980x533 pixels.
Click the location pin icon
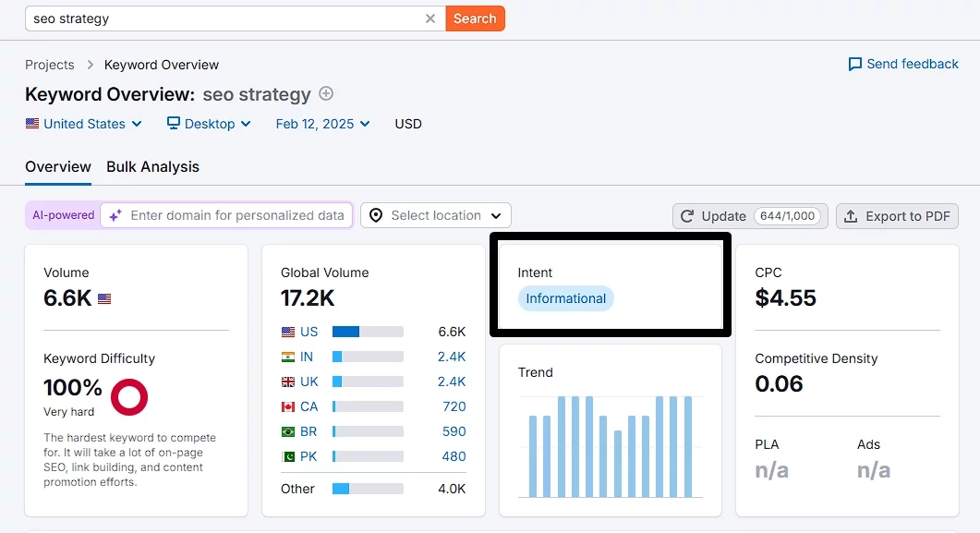point(376,215)
